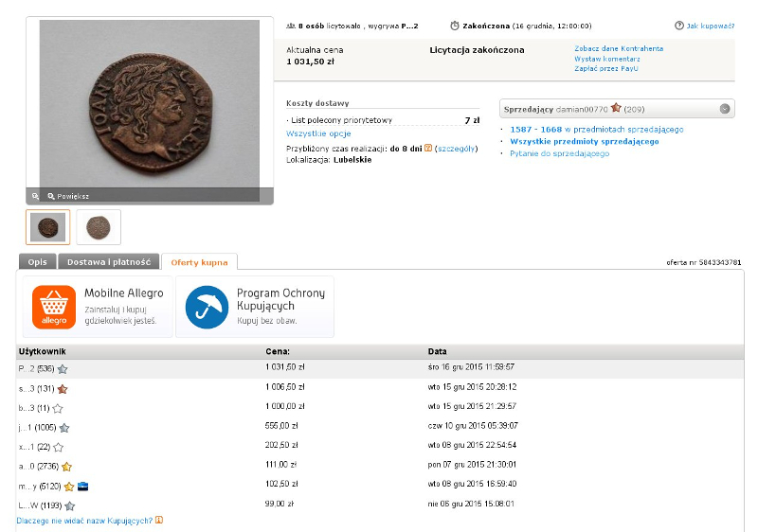Click the Cena column header
Screen dimensions: 758x532
point(278,351)
